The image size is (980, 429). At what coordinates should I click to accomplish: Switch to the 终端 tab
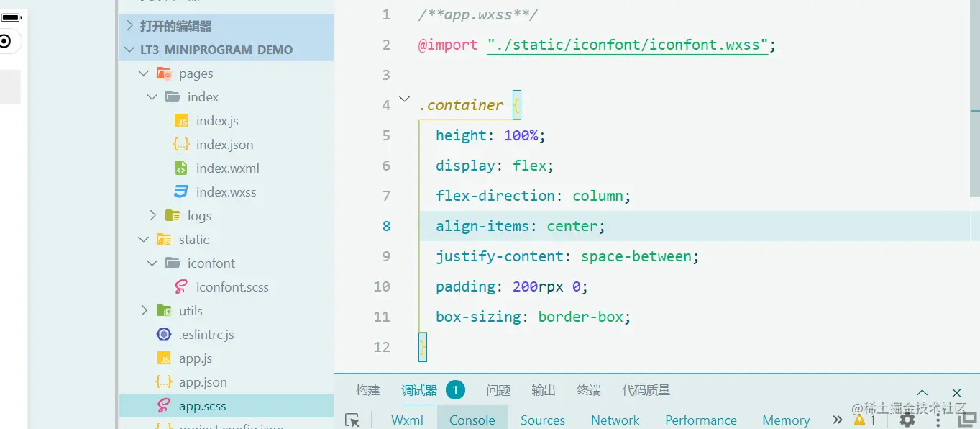pos(589,390)
